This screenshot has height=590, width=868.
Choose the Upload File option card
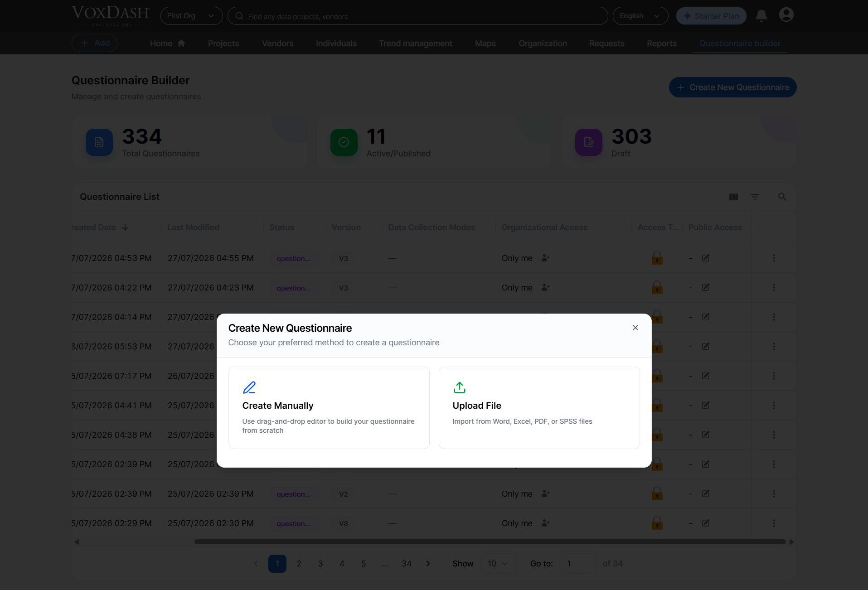click(539, 407)
